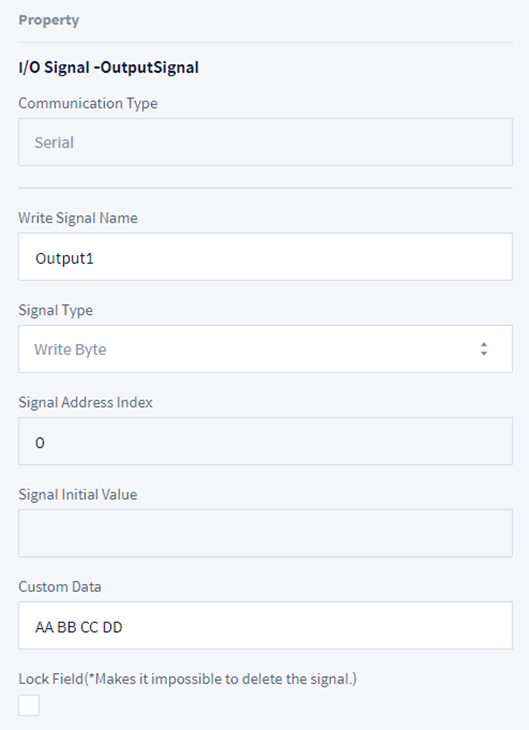The height and width of the screenshot is (730, 529).
Task: Click the 'Makes it impossible to delete' note
Action: pyautogui.click(x=221, y=679)
